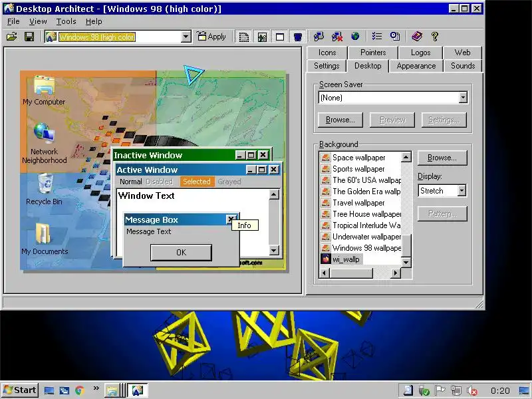
Task: Click Browse button under Screen Saver
Action: 340,120
